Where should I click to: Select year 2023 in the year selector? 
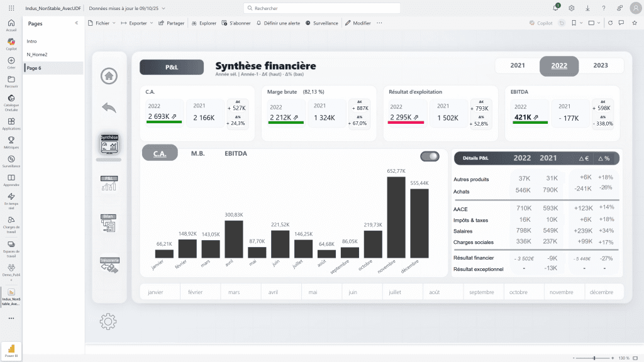[x=601, y=65]
